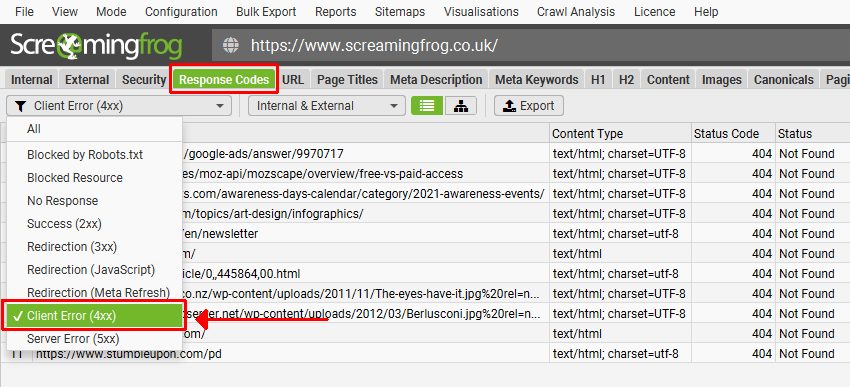
Task: Switch to the Meta Description tab
Action: 436,80
